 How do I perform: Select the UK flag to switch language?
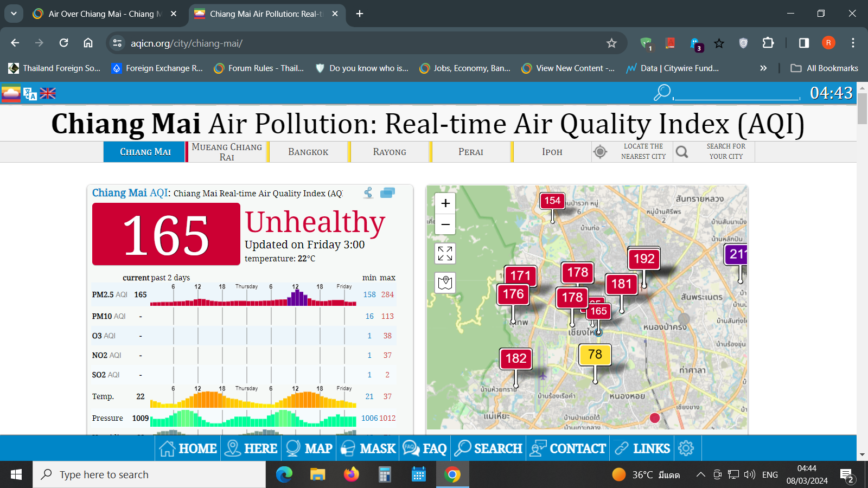coord(48,93)
